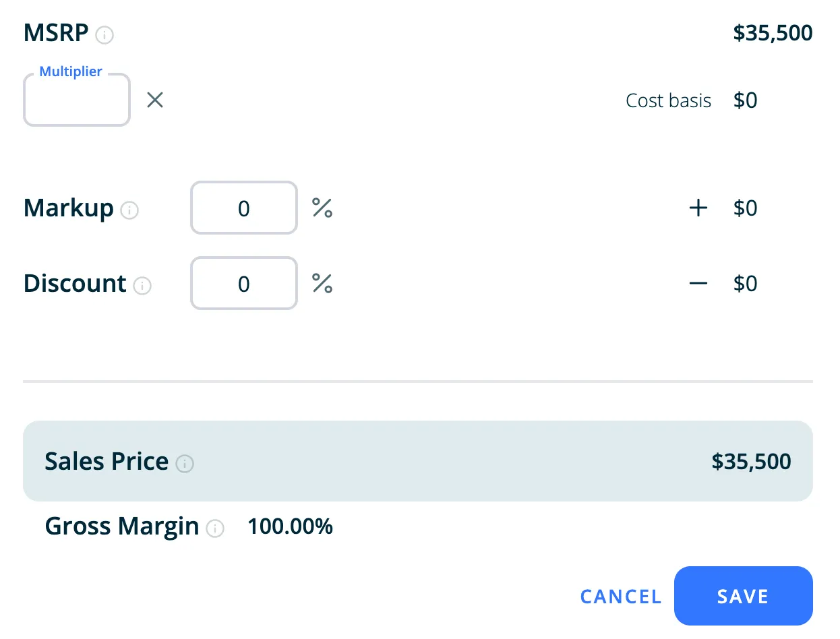
Task: Click the Discount info icon
Action: (x=142, y=286)
